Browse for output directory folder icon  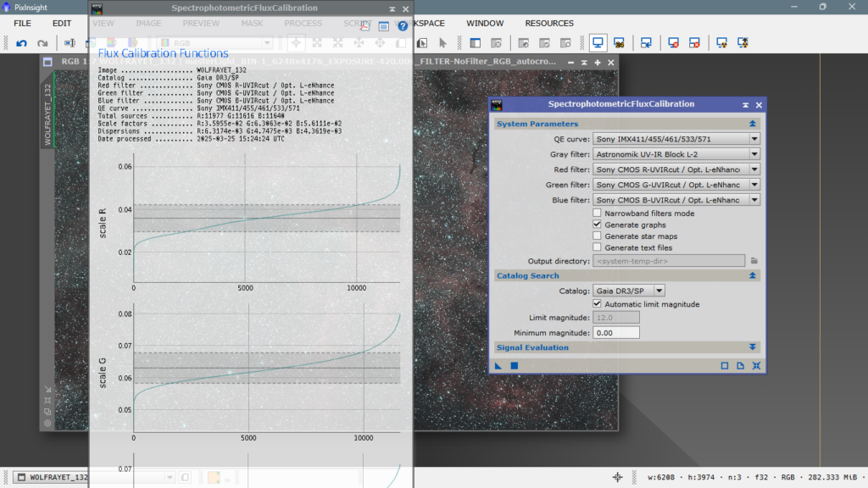pyautogui.click(x=754, y=261)
